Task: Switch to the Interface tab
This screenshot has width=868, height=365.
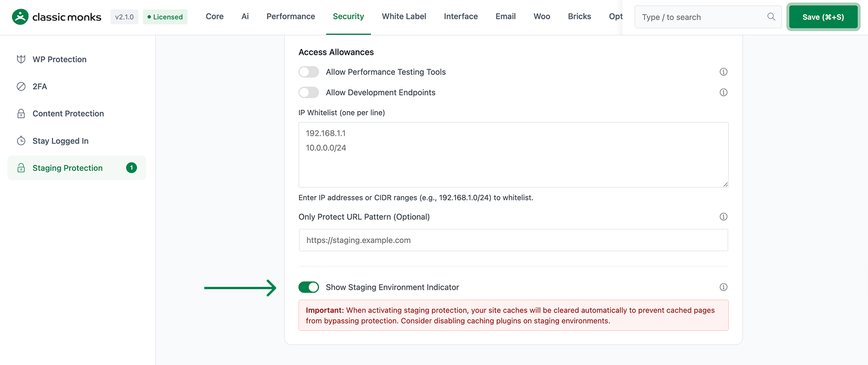Action: [x=461, y=17]
